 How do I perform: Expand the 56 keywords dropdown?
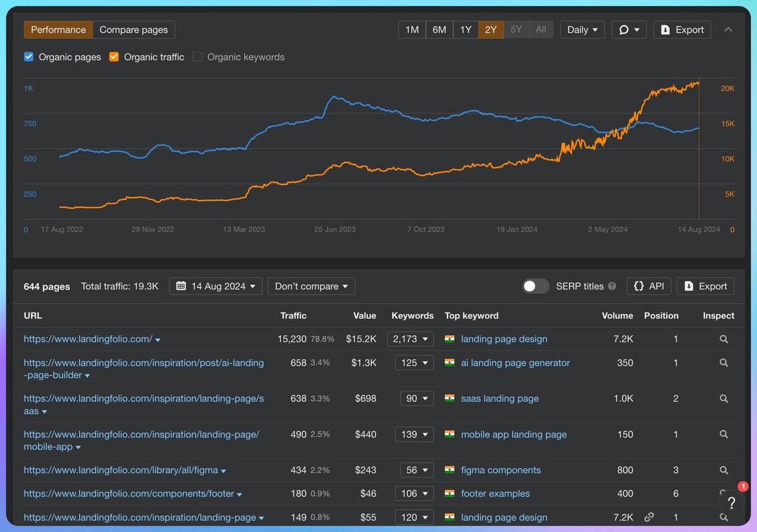coord(417,470)
